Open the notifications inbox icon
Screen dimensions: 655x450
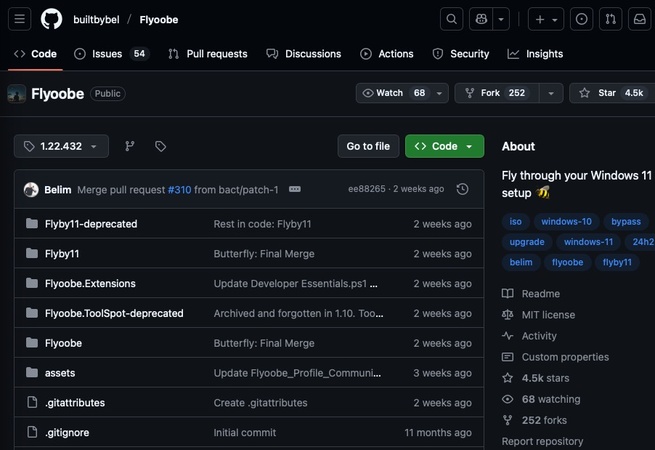pos(639,19)
